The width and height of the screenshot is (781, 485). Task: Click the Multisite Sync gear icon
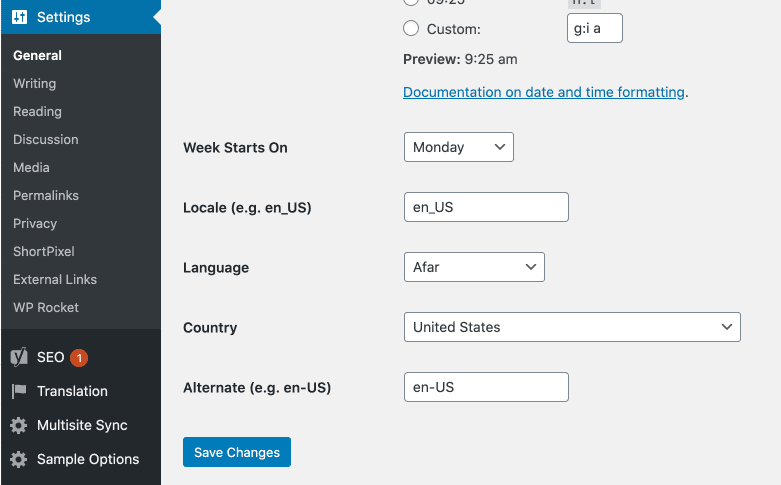coord(19,425)
